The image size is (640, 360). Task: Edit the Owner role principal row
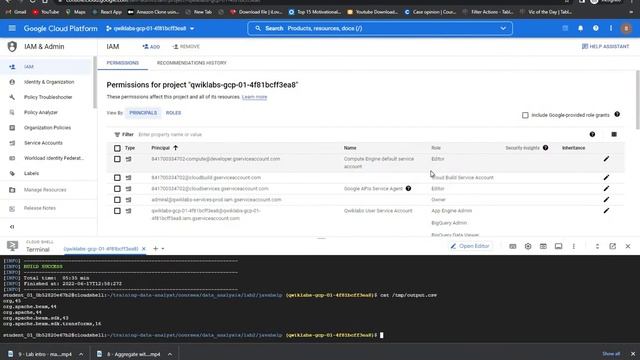pos(606,200)
